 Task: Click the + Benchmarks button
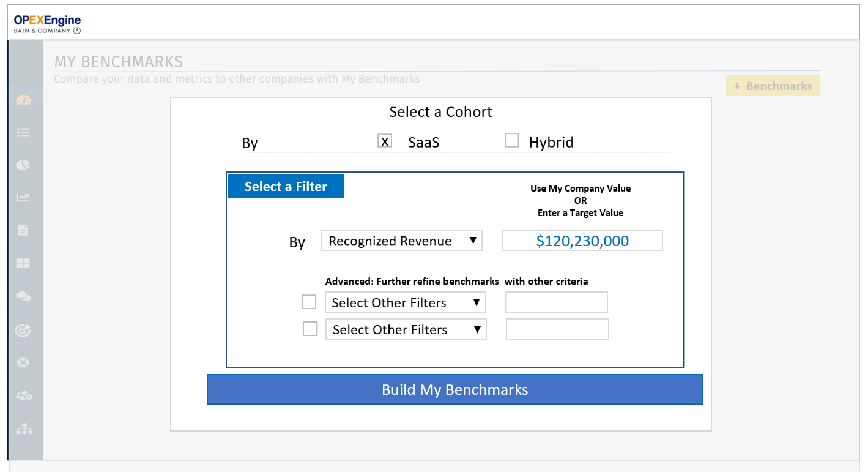pos(773,86)
